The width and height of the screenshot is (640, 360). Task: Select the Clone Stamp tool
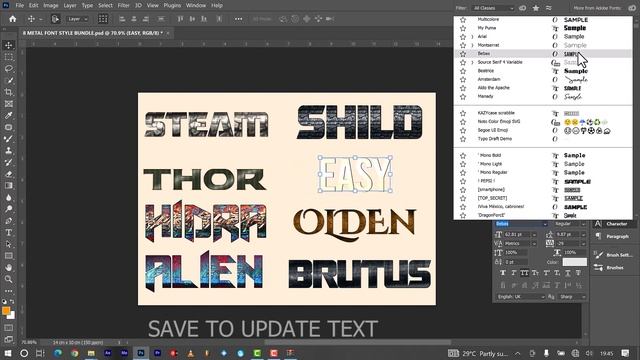[x=9, y=151]
